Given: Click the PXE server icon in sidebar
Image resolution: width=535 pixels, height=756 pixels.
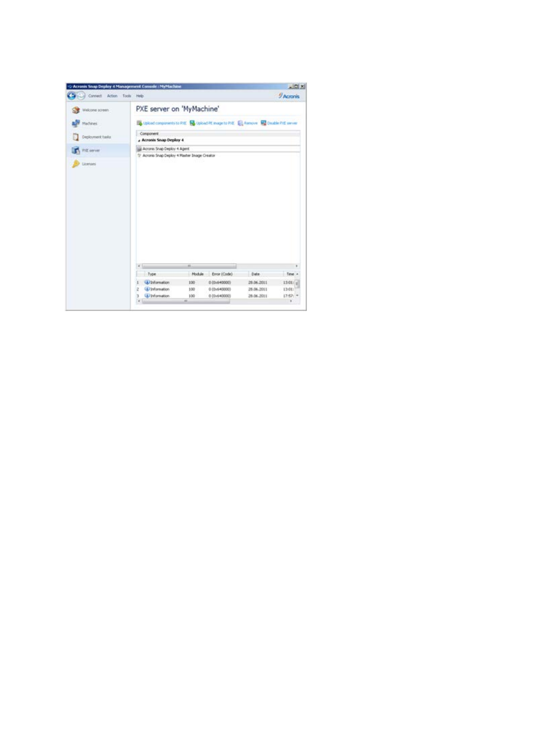Looking at the screenshot, I should coord(76,150).
